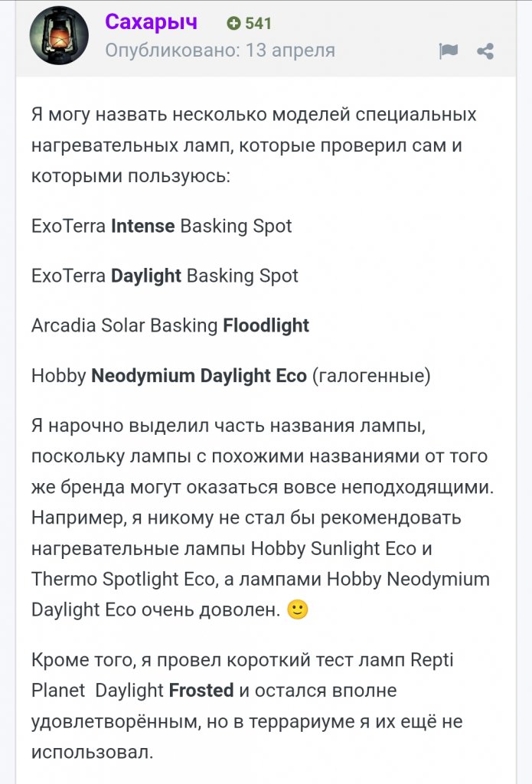The height and width of the screenshot is (784, 532).
Task: Click the opening paragraph starting Я могу назвать
Action: pyautogui.click(x=253, y=145)
